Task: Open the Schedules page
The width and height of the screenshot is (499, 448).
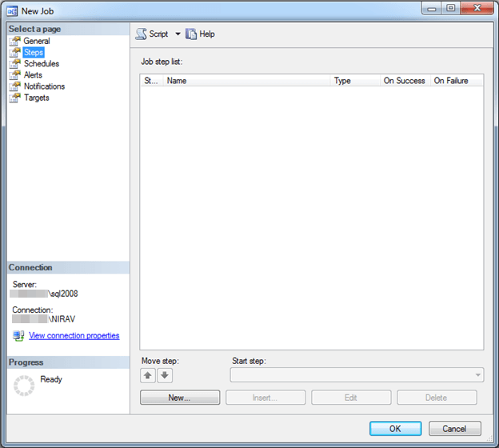Action: point(42,64)
